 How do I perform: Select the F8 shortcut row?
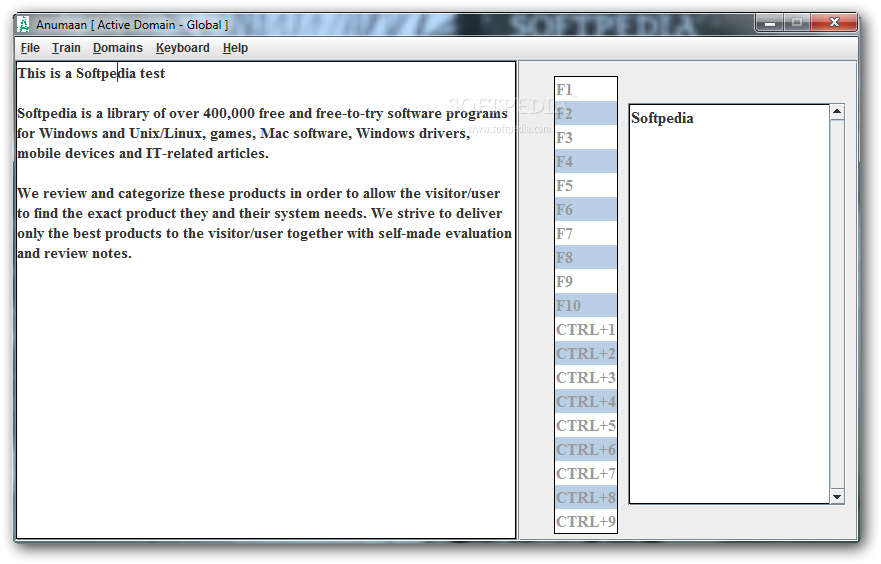pyautogui.click(x=585, y=258)
